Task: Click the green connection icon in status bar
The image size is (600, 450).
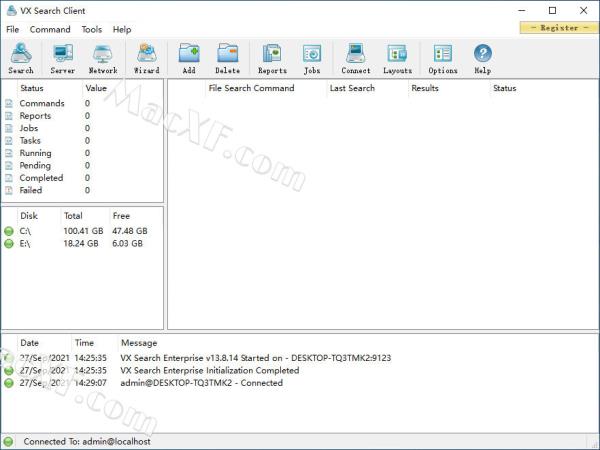Action: click(x=8, y=442)
